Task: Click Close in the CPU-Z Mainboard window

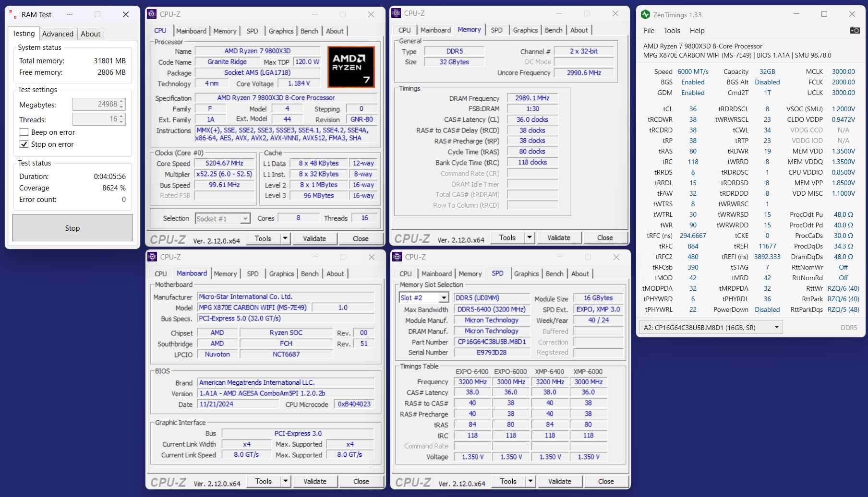Action: point(361,481)
